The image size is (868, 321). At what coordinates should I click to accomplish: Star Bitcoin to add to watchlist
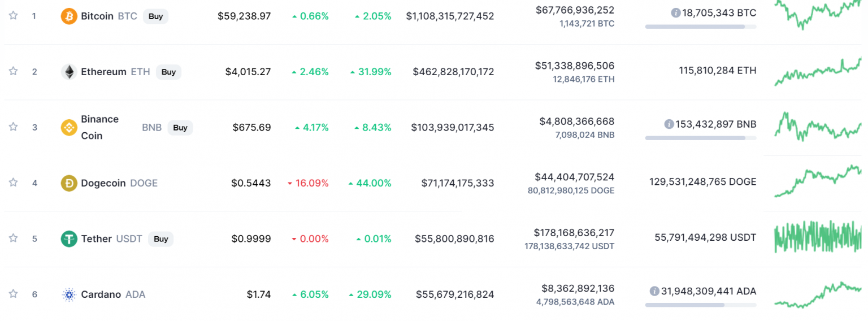13,15
